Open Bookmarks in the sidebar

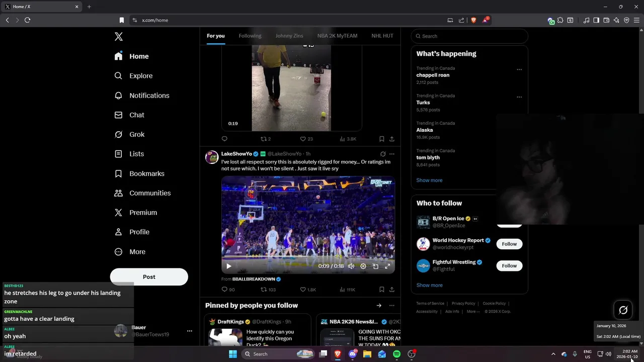click(139, 173)
